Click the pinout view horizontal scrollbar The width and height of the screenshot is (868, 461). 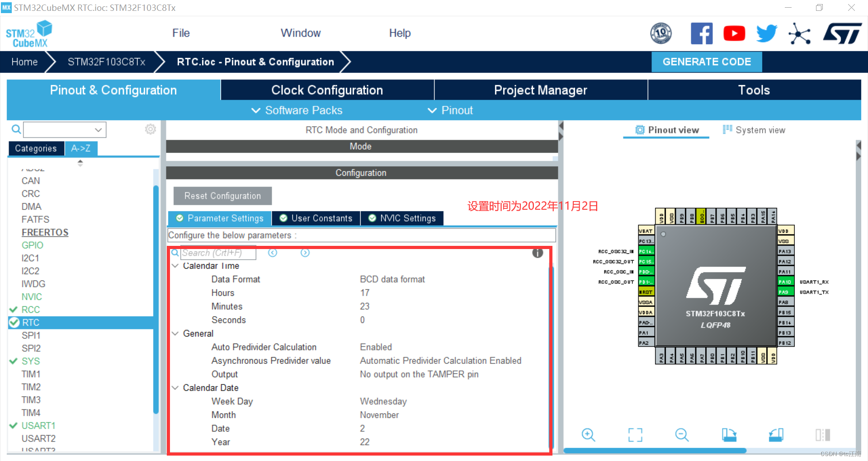click(x=655, y=451)
